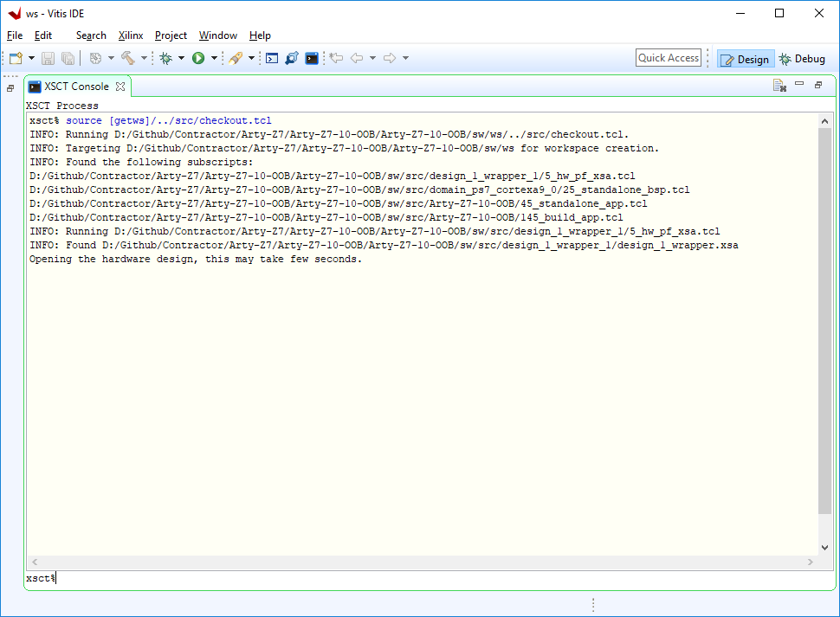Expand the Forward history dropdown
This screenshot has height=617, width=840.
point(405,58)
